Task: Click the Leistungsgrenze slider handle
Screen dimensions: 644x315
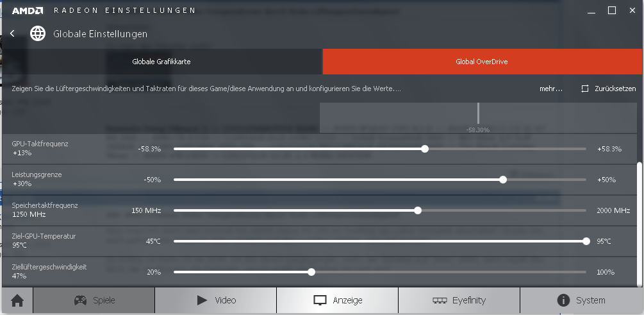Action: [x=503, y=180]
